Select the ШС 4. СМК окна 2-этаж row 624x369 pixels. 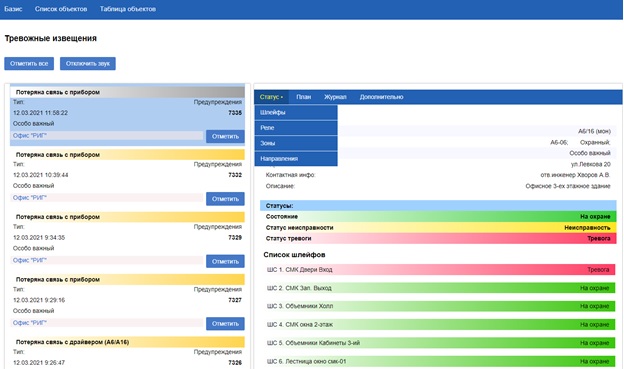coord(438,324)
